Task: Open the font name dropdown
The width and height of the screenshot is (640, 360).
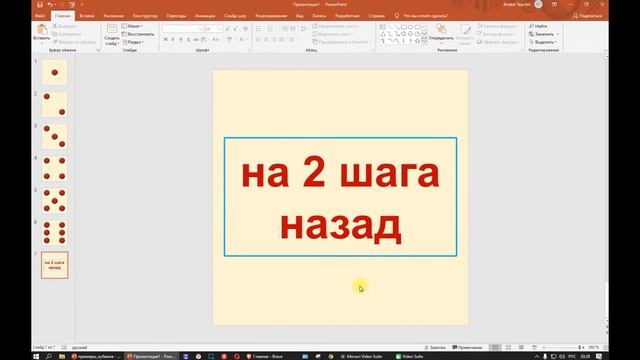Action: pyautogui.click(x=200, y=29)
